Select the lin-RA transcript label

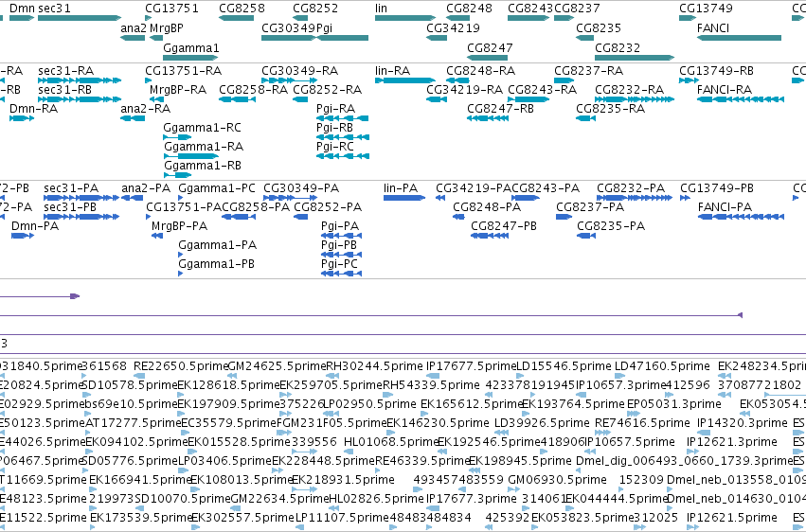click(393, 71)
